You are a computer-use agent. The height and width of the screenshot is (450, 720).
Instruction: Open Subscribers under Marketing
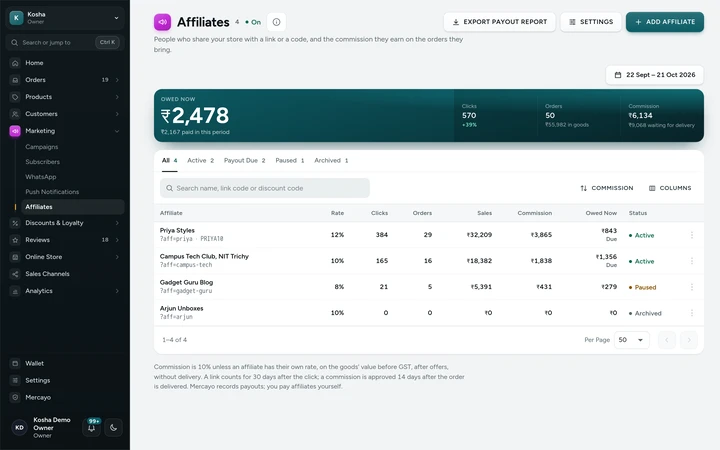point(43,162)
